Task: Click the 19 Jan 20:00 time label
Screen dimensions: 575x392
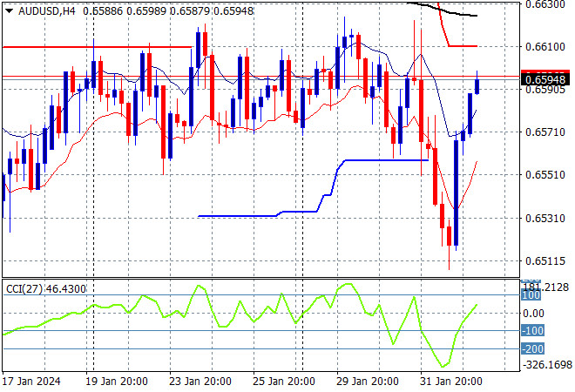Action: click(117, 382)
